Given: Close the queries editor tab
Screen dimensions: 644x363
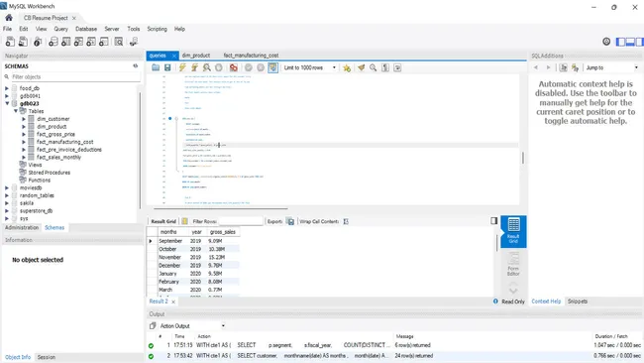Looking at the screenshot, I should (x=174, y=56).
